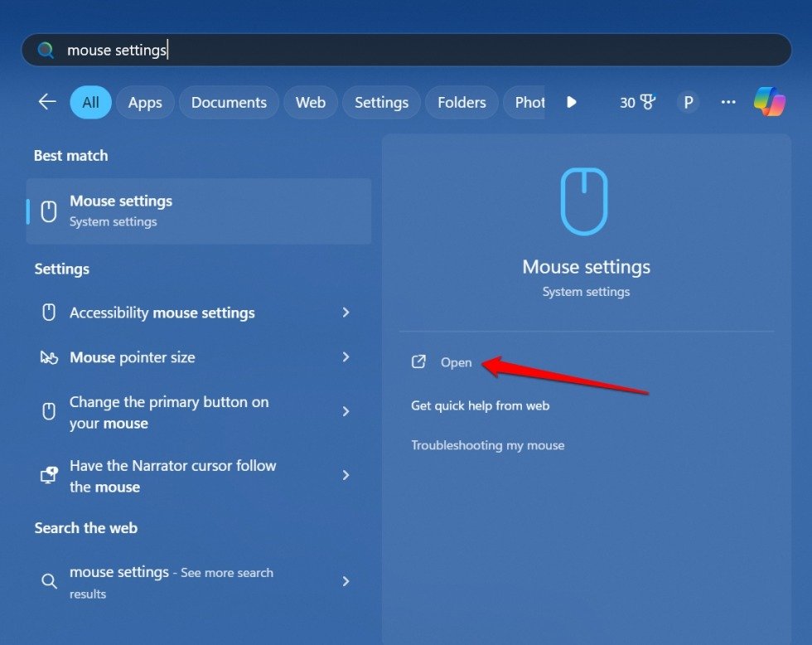Image resolution: width=812 pixels, height=645 pixels.
Task: Click Get quick help from web
Action: point(481,405)
